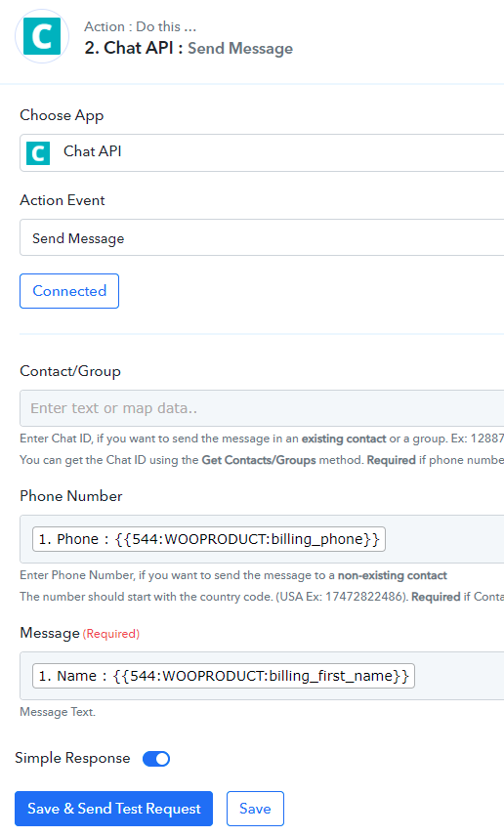The height and width of the screenshot is (836, 504).
Task: Select the billing_phone mapped tag in Phone Number
Action: coord(208,539)
